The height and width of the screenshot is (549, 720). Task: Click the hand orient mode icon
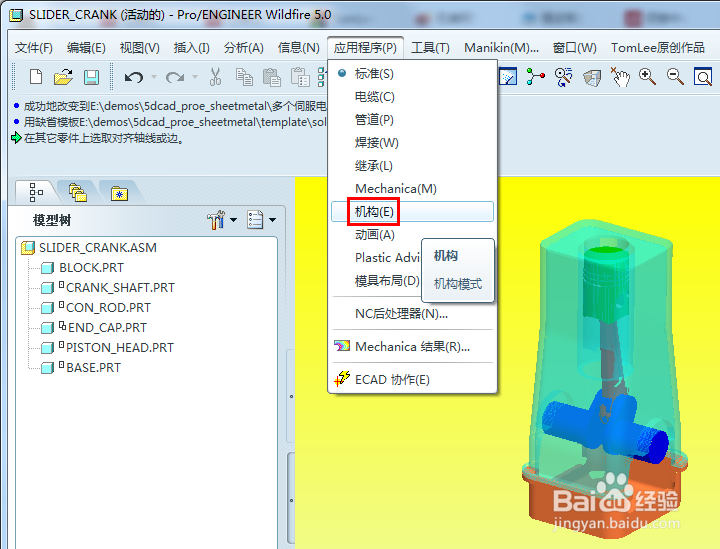pos(619,77)
